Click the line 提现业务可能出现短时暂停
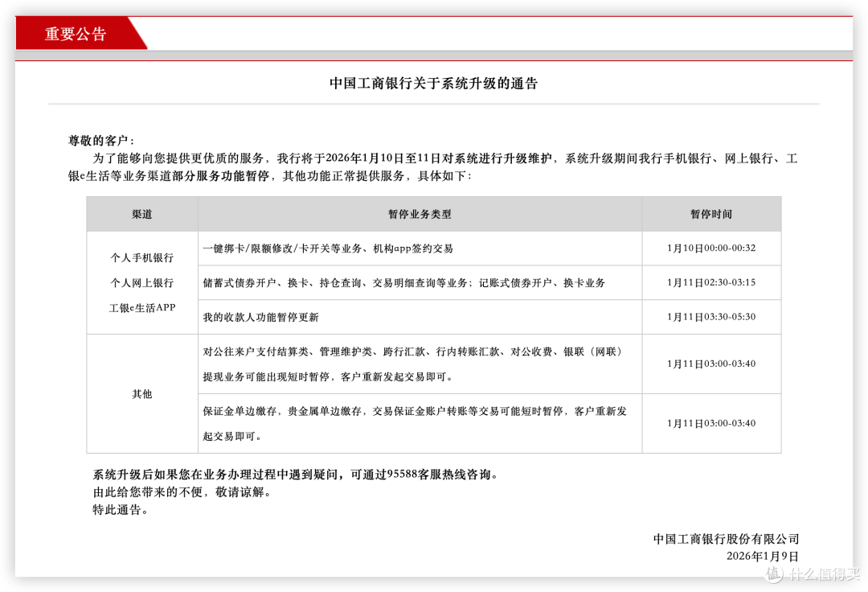The image size is (868, 592). click(328, 376)
